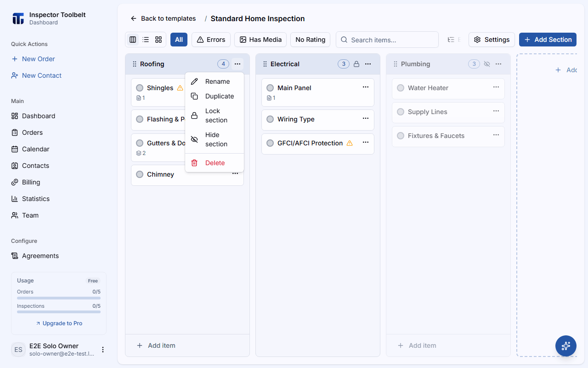Viewport: 588px width, 368px height.
Task: Switch to board column view
Action: click(133, 40)
